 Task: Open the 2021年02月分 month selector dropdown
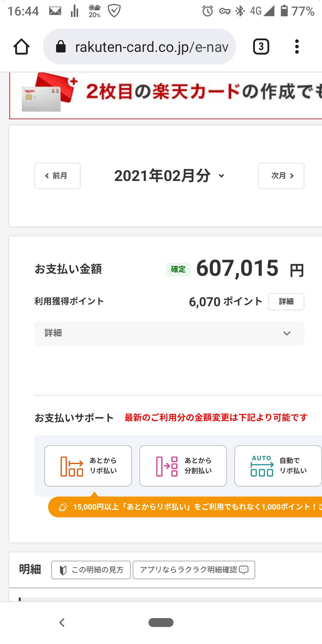[169, 176]
